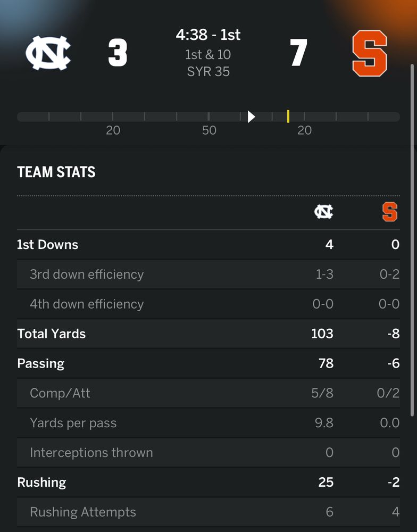Click the small UNC logo in stats column
The image size is (417, 532).
point(323,212)
